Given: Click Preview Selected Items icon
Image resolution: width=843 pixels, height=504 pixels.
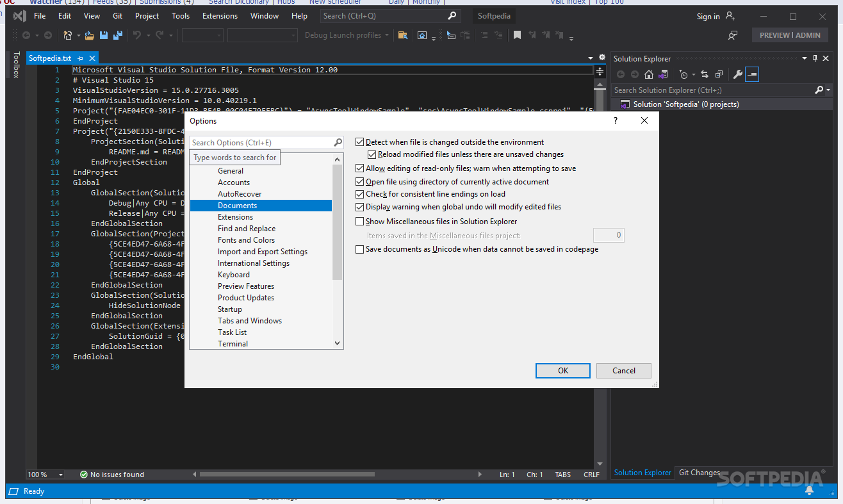Looking at the screenshot, I should point(752,74).
